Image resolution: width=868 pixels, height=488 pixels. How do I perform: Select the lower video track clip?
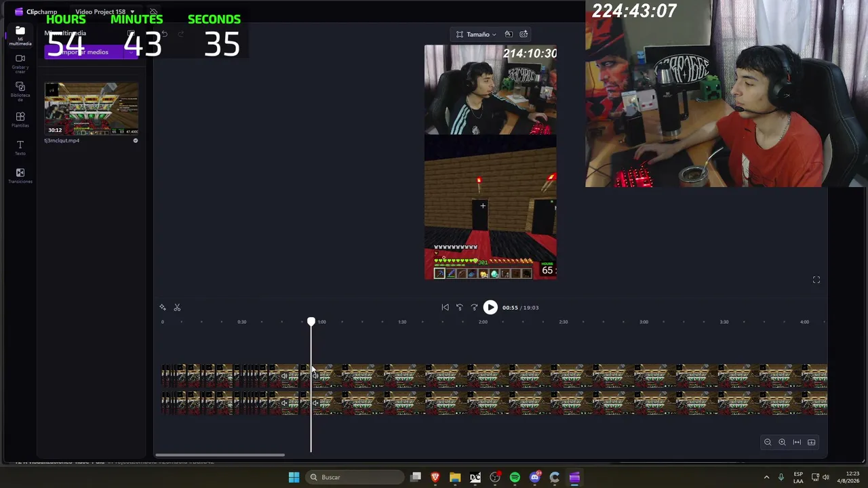pyautogui.click(x=570, y=403)
